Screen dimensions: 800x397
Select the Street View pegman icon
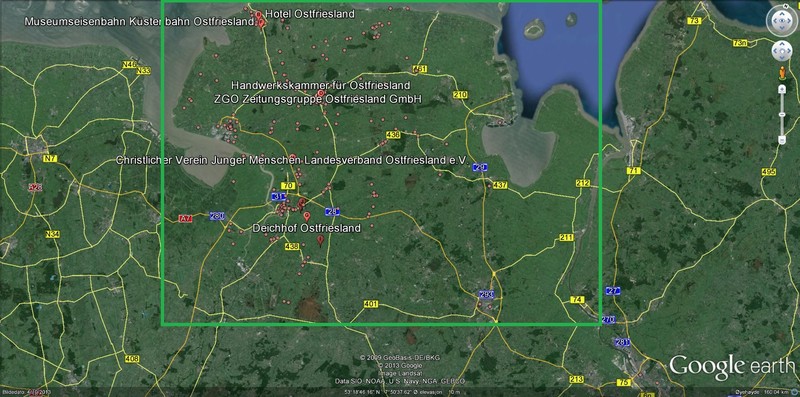(782, 73)
